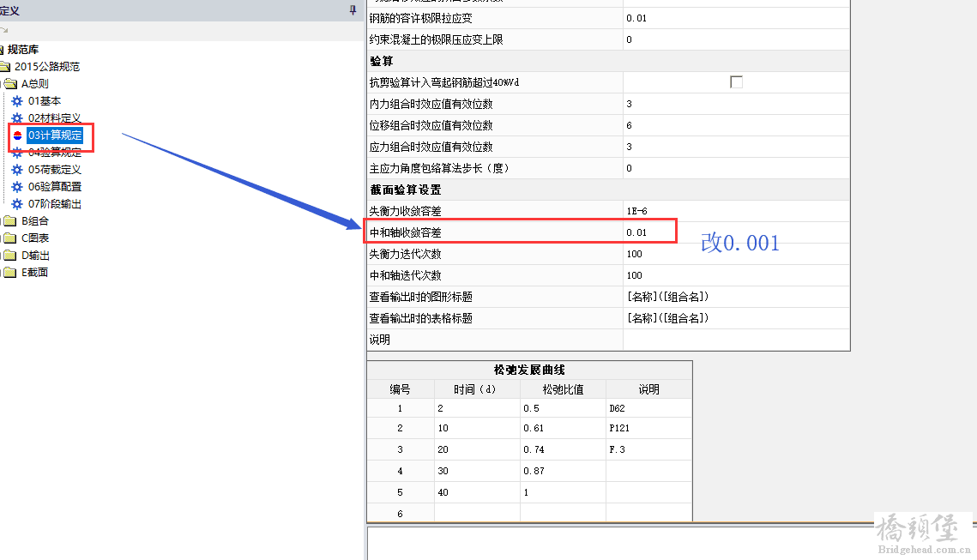Viewport: 977px width, 560px height.
Task: Toggle 抗剪验算计入弯起钢筋超过40%Vd checkbox
Action: [x=737, y=82]
